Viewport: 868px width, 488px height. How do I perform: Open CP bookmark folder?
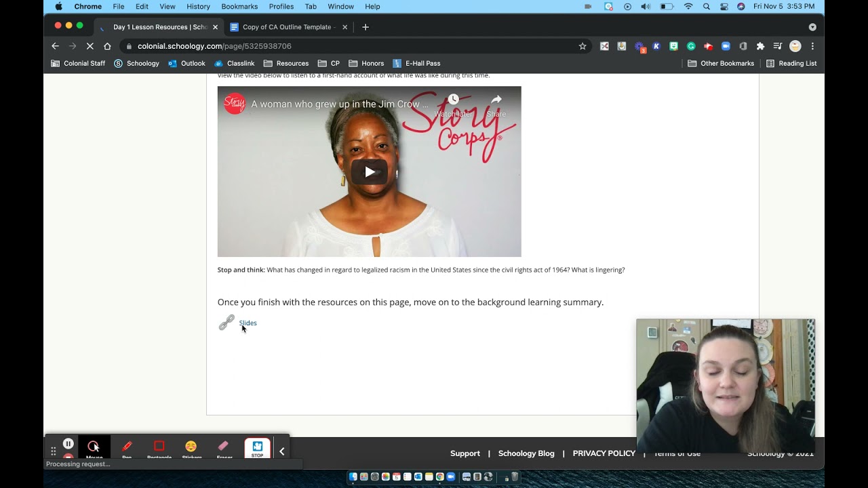click(329, 63)
